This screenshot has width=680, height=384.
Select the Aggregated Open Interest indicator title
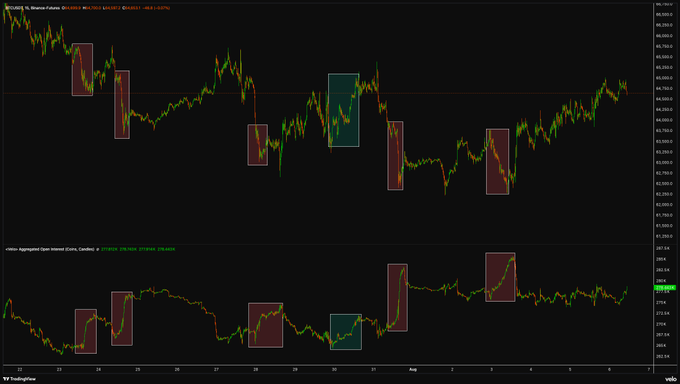(50, 249)
